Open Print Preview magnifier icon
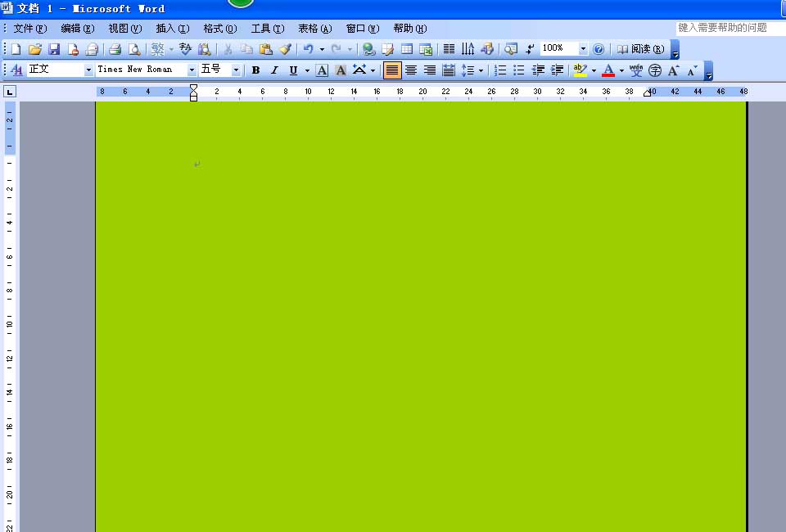Screen dimensions: 786x532 click(133, 49)
